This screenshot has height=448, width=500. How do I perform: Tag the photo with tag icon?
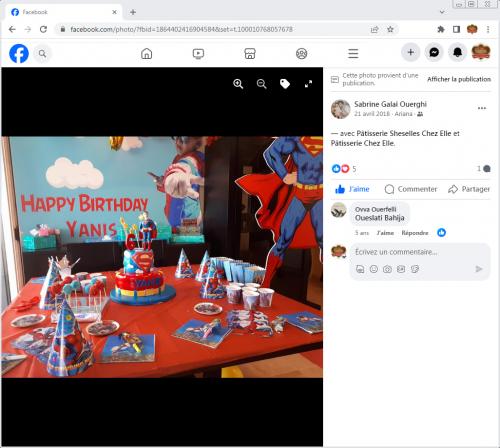click(x=285, y=84)
